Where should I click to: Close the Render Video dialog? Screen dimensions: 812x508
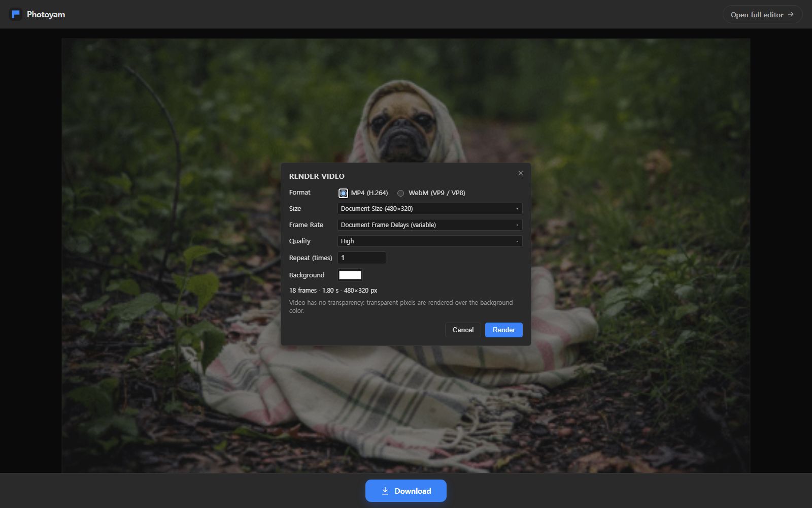tap(520, 173)
